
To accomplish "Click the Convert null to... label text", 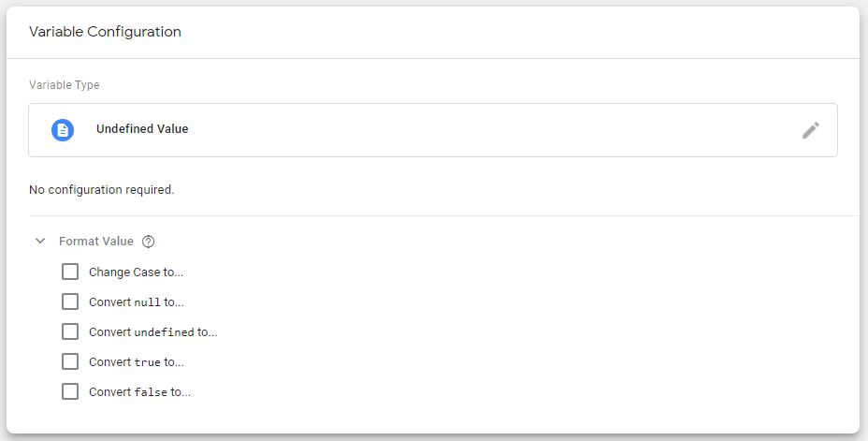I will (x=137, y=301).
